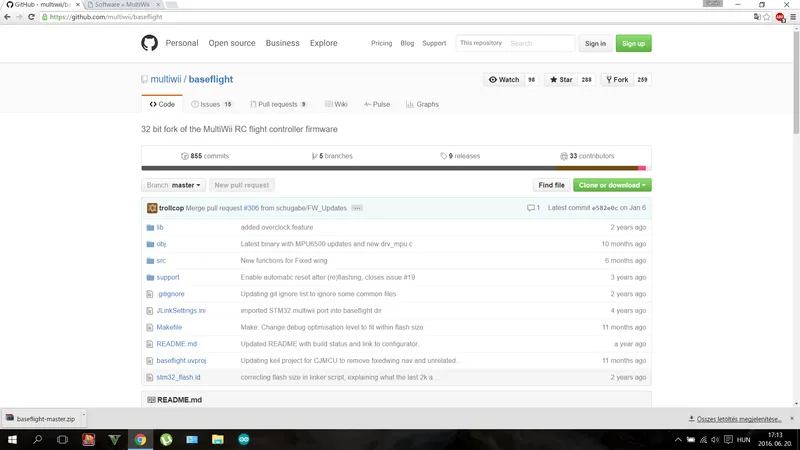Select Explore in the top navigation
This screenshot has width=800, height=450.
point(323,43)
